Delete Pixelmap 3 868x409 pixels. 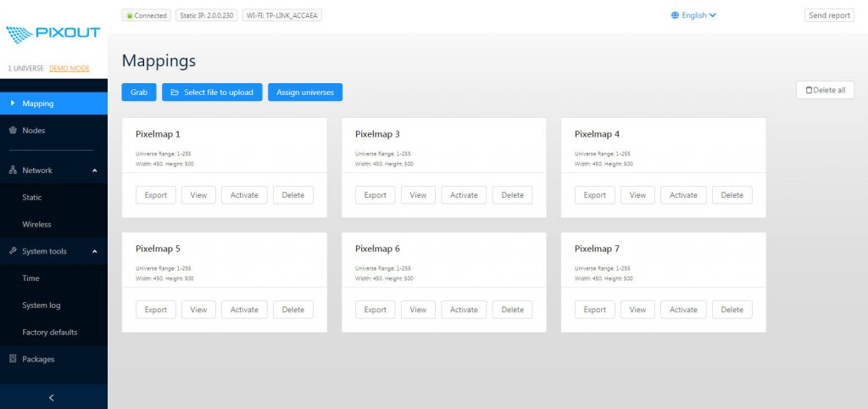513,195
